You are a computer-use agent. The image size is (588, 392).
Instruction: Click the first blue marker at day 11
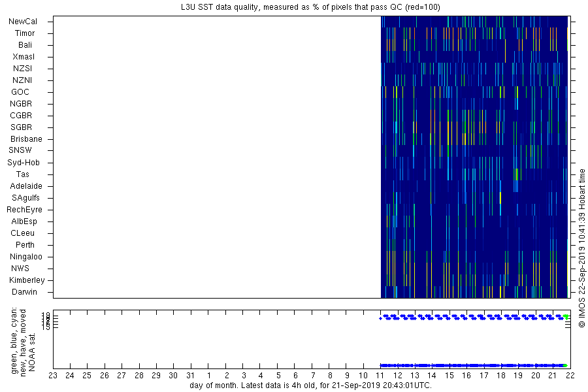380,318
